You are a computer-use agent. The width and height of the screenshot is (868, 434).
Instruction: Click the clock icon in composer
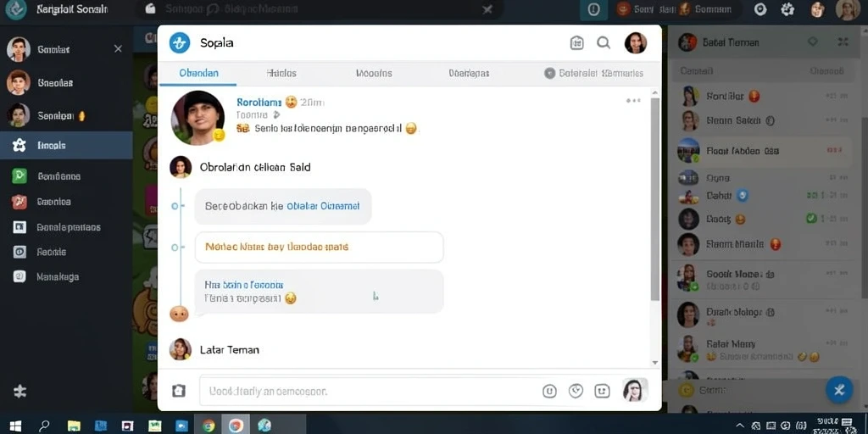[x=576, y=392]
